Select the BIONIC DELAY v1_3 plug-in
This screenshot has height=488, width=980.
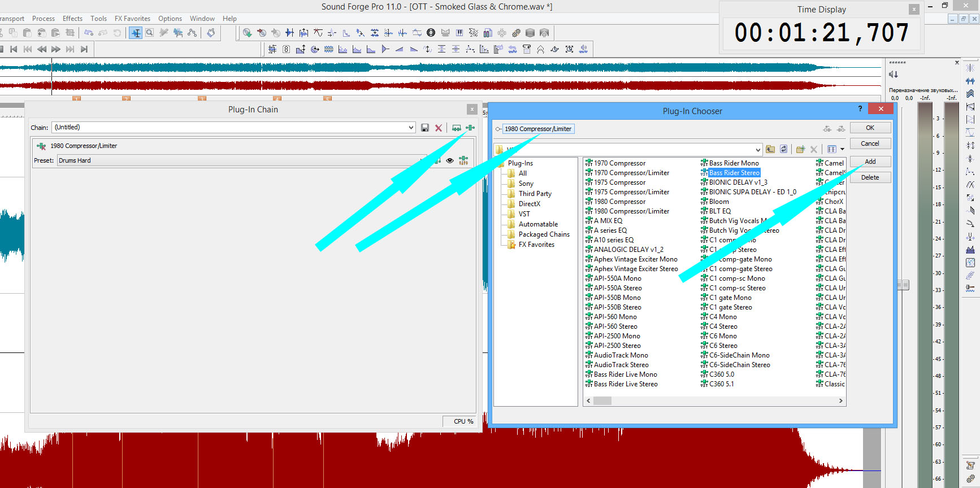[x=738, y=182]
